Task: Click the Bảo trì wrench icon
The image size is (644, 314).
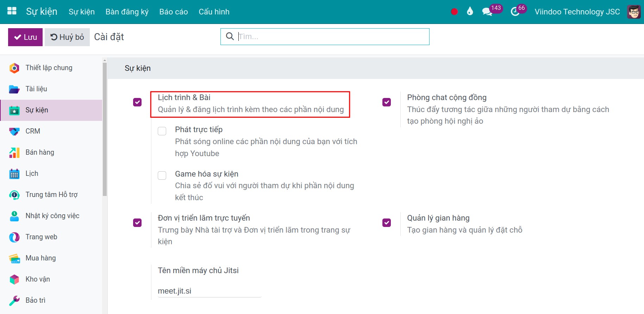Action: point(14,301)
